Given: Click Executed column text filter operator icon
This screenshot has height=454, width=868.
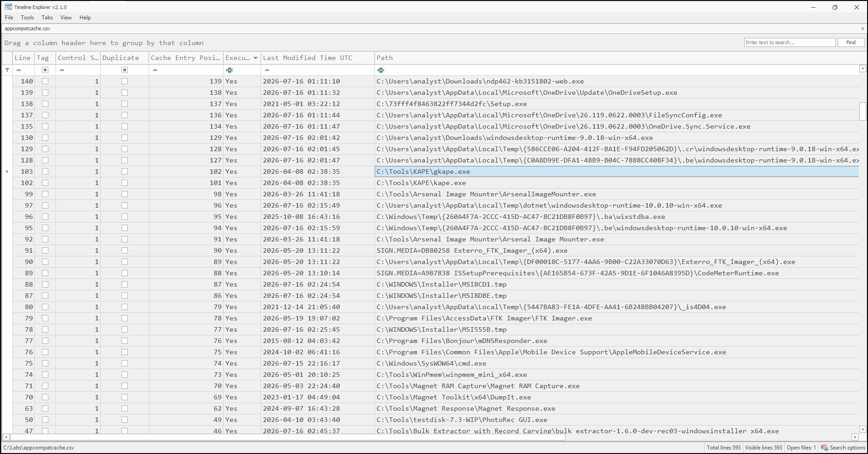Looking at the screenshot, I should [x=229, y=70].
